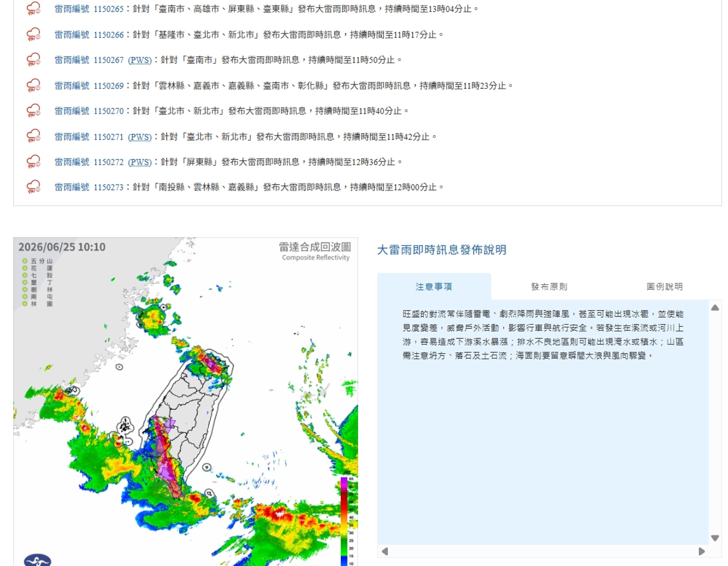
Task: Click thunderstorm icon beside alert 1150272
Action: click(x=33, y=162)
